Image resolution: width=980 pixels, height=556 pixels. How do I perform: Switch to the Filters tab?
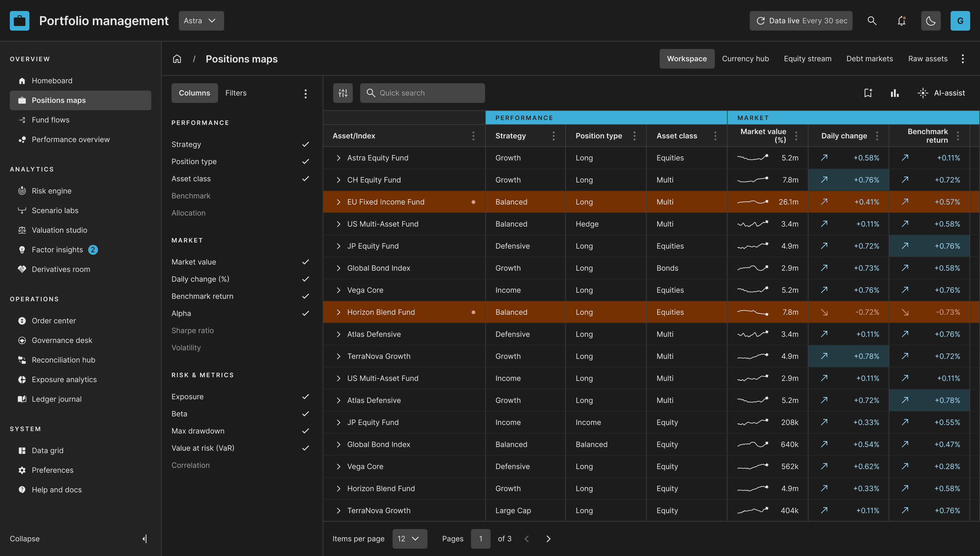(236, 93)
